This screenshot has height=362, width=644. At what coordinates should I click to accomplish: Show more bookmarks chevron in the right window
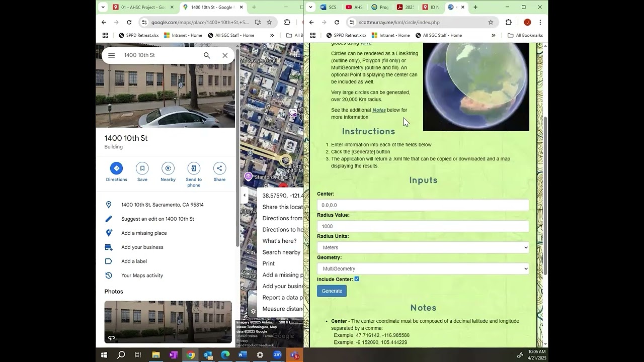(493, 35)
